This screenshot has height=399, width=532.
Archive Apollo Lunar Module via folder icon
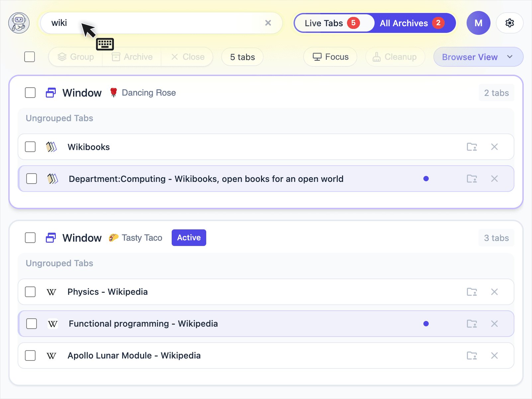[472, 356]
